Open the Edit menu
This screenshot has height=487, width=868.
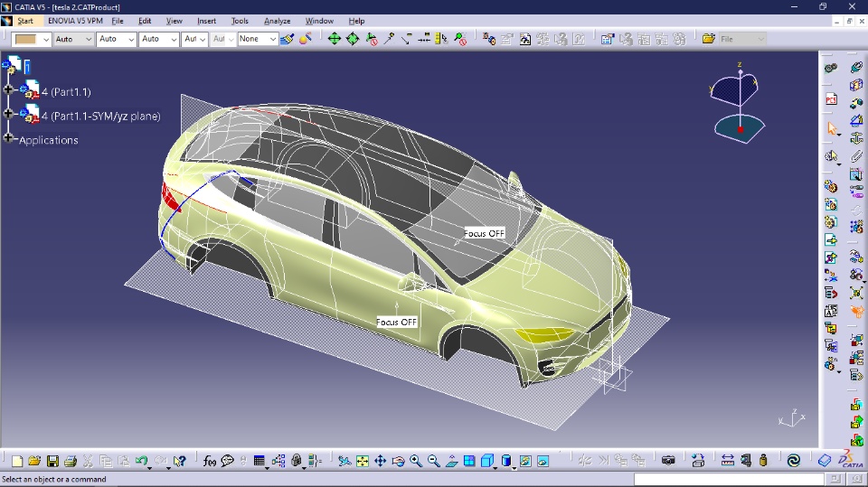[x=145, y=21]
